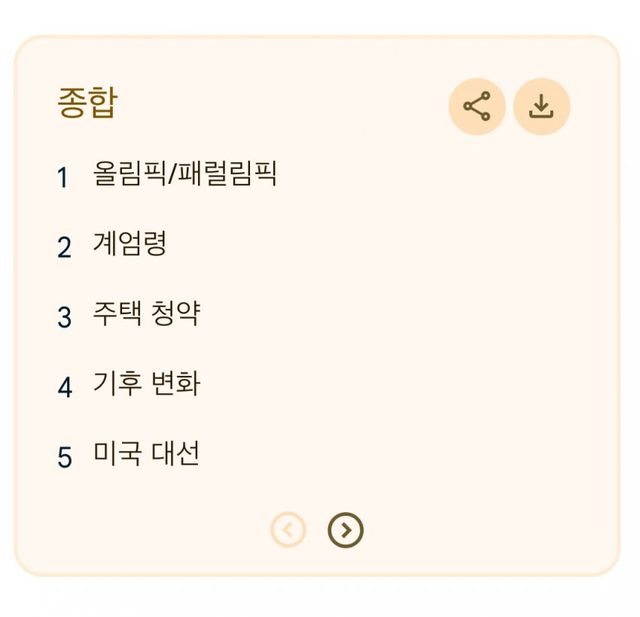Click the previous page arrow
The height and width of the screenshot is (617, 640).
(288, 530)
